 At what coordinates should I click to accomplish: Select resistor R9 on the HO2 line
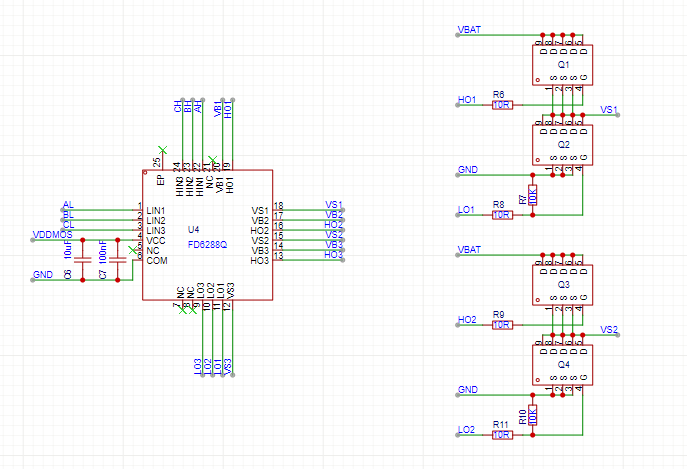[x=502, y=325]
